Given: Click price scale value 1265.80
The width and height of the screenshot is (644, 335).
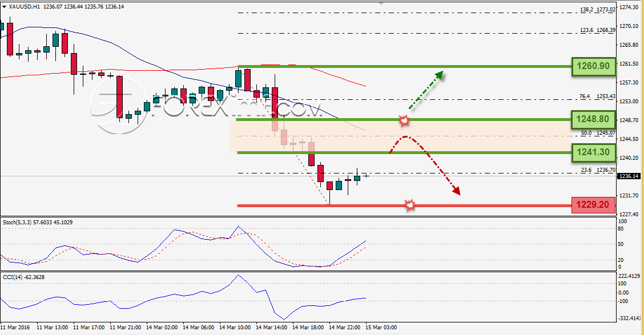Looking at the screenshot, I should [x=629, y=45].
